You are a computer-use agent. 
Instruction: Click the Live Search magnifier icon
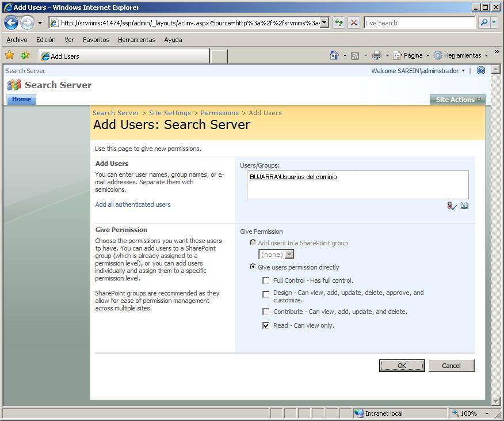point(484,22)
